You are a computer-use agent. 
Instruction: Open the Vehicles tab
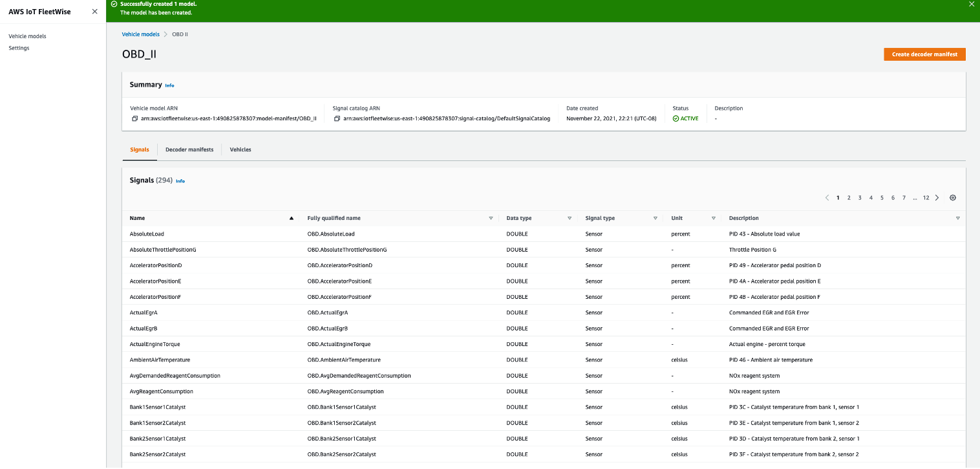coord(240,150)
